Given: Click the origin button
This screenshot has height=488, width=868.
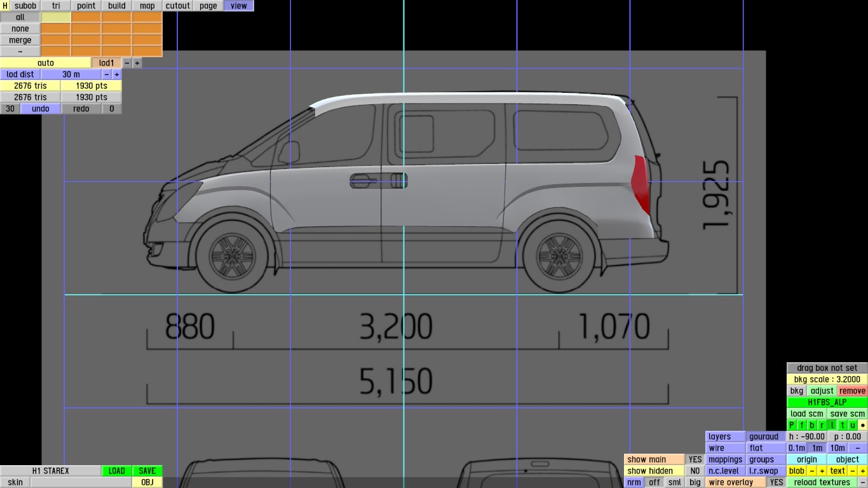Looking at the screenshot, I should (x=807, y=459).
